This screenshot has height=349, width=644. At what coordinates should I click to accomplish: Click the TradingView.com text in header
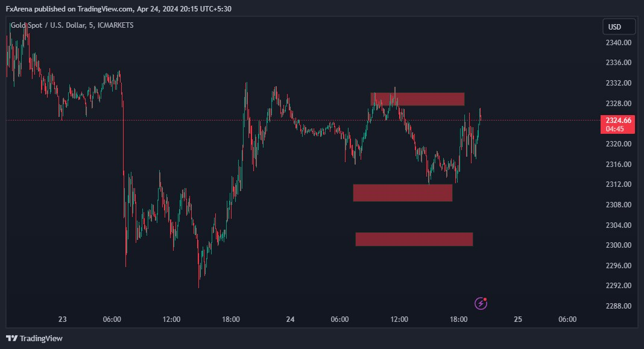[x=105, y=8]
